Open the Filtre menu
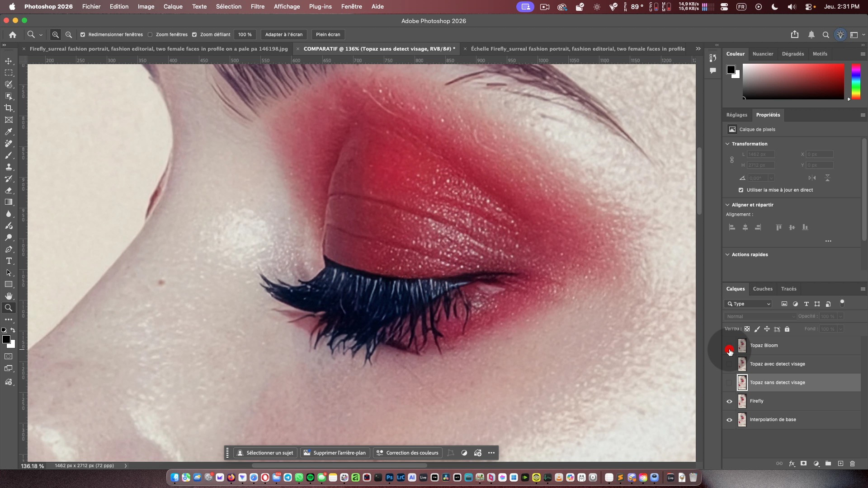 click(x=257, y=6)
